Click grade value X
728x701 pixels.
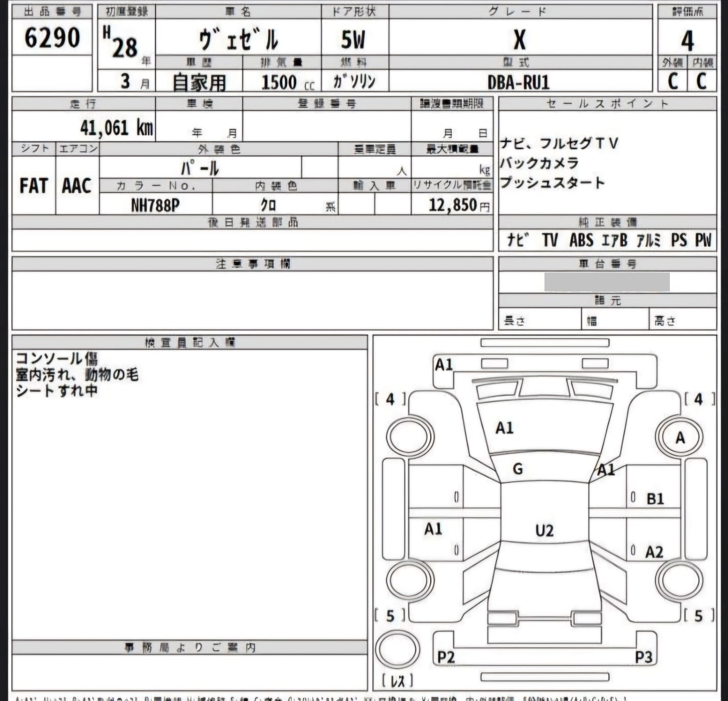pos(519,39)
